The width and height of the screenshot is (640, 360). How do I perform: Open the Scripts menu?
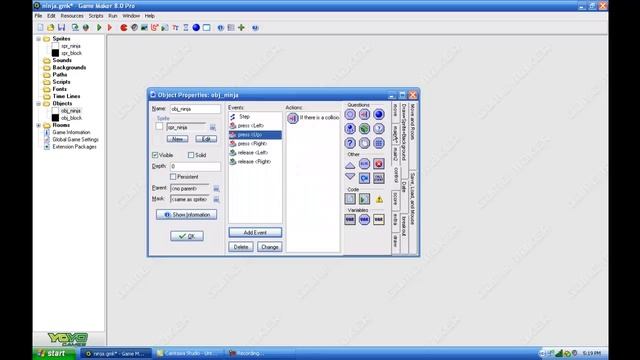coord(96,16)
